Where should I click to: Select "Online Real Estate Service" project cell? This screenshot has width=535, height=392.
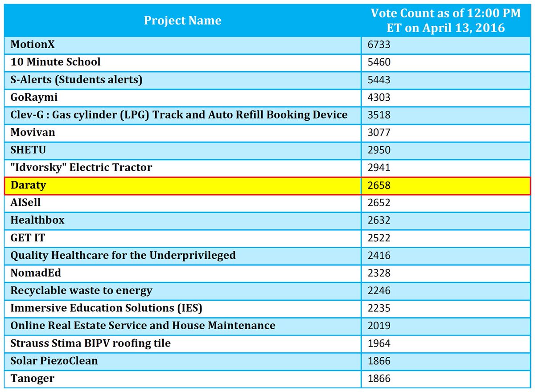[183, 326]
